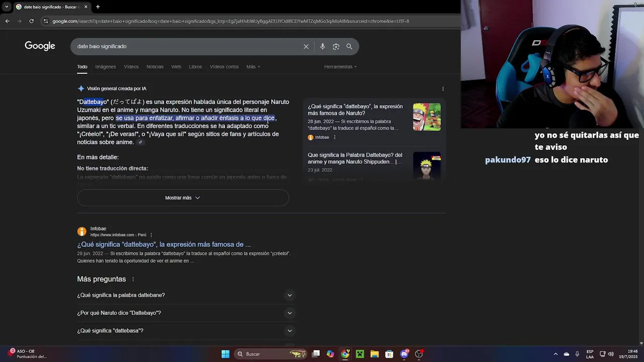Open the volume speaker tray icon

click(611, 354)
